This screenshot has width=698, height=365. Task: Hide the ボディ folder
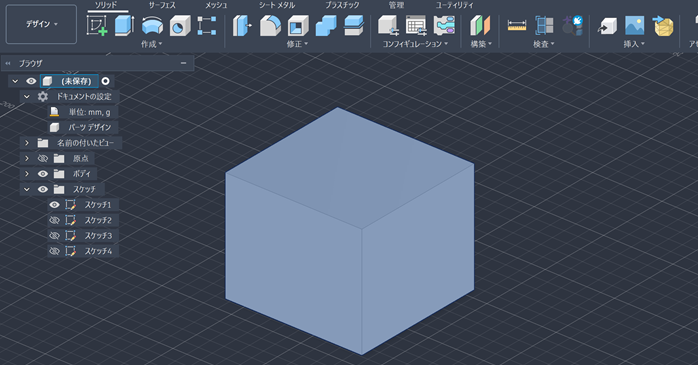click(43, 174)
